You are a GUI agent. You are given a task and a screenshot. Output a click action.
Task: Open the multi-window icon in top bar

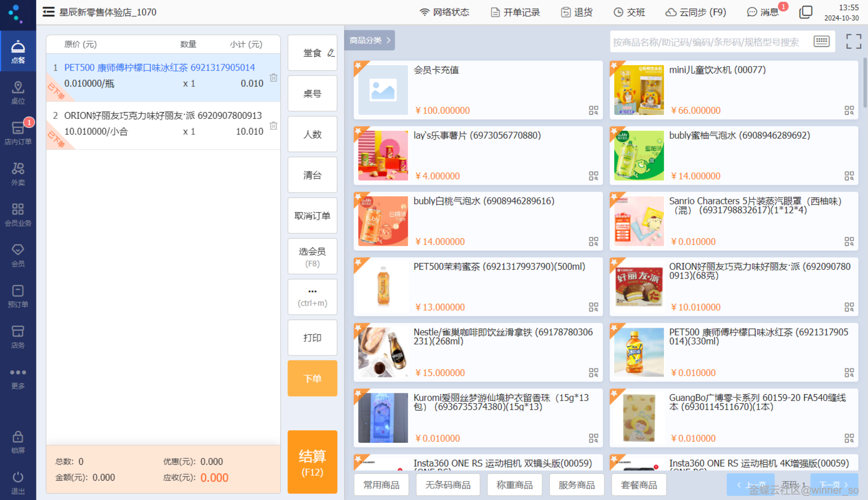(806, 12)
